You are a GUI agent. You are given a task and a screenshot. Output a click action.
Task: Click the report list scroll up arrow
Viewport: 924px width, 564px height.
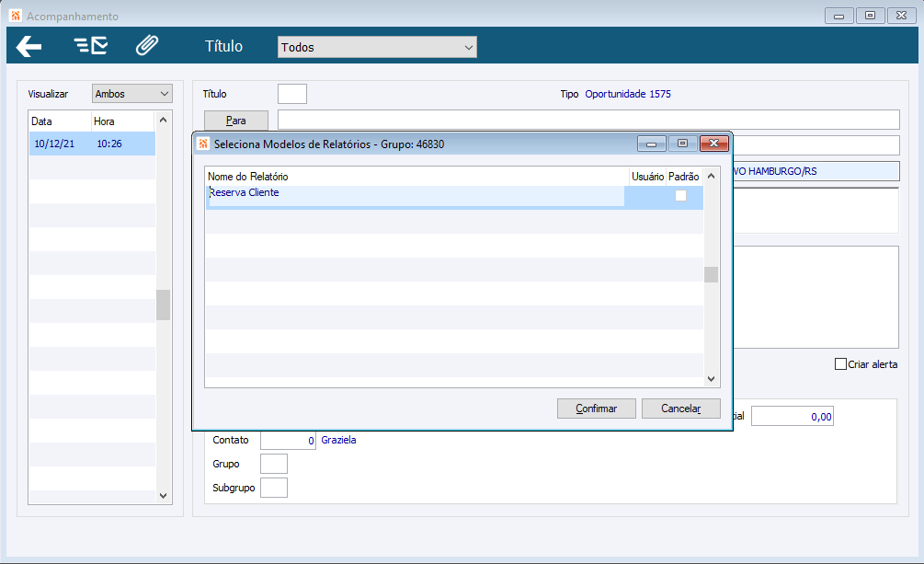[712, 177]
